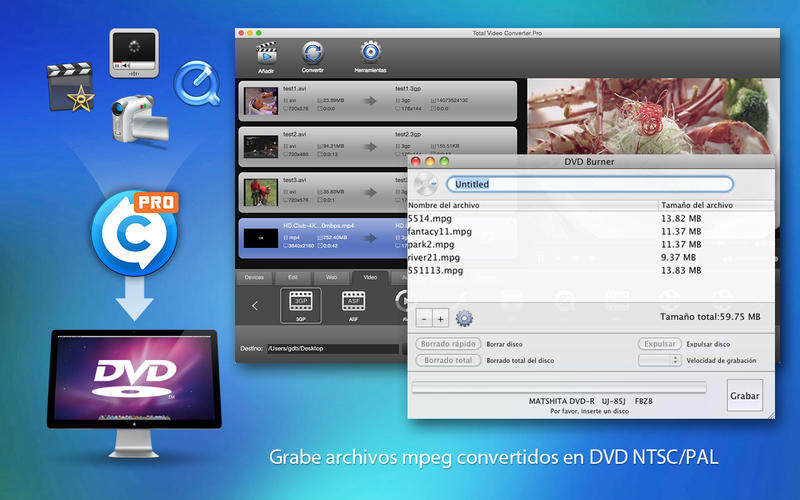800x500 pixels.
Task: Click the Añadir clapperboard icon
Action: (x=266, y=54)
